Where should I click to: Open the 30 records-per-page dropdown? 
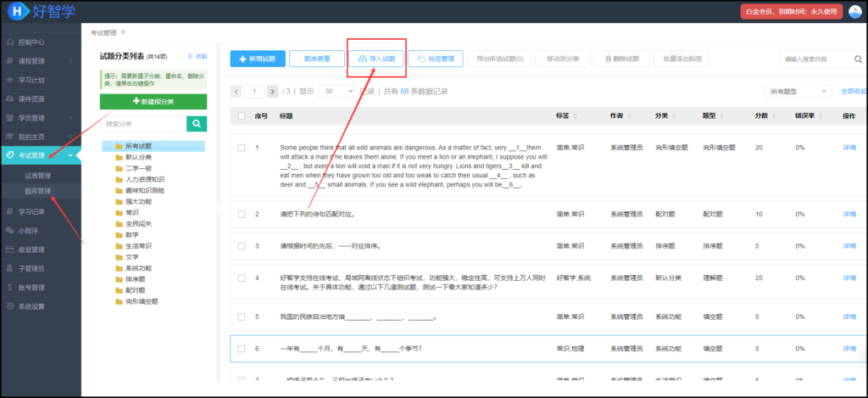(x=337, y=91)
